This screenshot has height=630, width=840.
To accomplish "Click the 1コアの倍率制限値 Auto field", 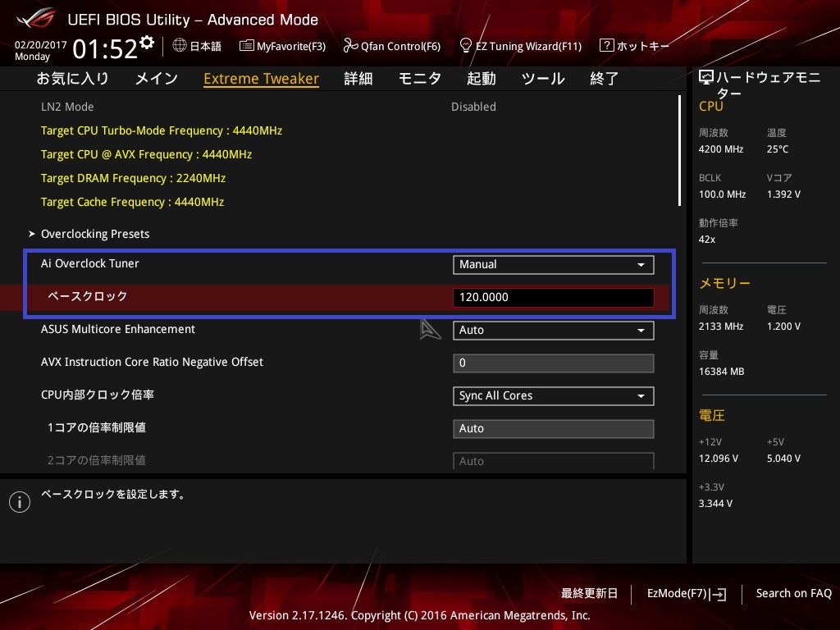I will [554, 428].
